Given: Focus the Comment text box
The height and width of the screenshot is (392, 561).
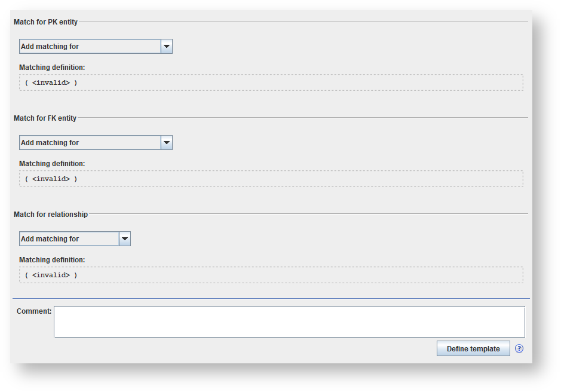Looking at the screenshot, I should coord(289,322).
